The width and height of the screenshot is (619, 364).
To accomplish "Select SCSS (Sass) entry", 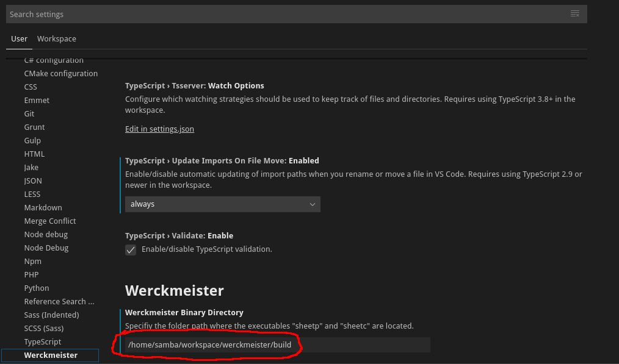I will [44, 328].
